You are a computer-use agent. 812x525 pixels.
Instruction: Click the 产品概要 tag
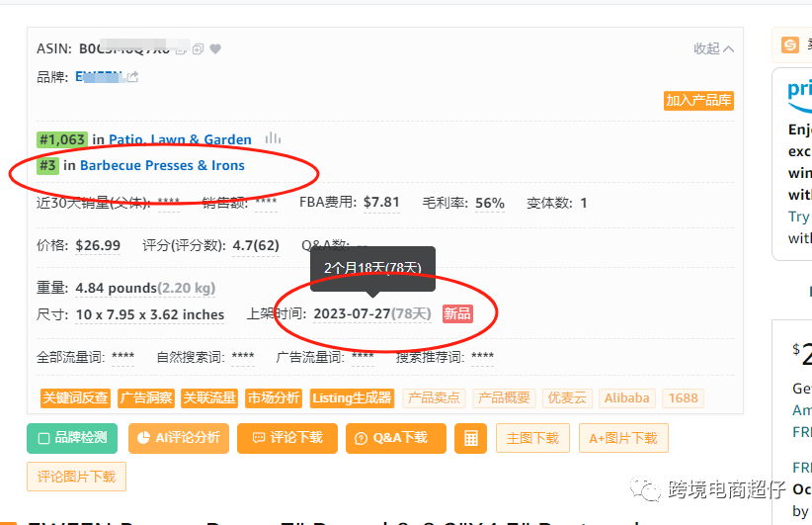tap(504, 398)
